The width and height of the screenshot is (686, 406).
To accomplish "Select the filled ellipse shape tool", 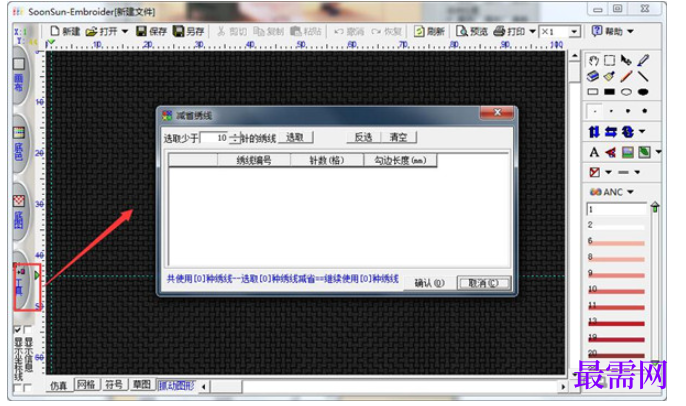I will [x=643, y=92].
